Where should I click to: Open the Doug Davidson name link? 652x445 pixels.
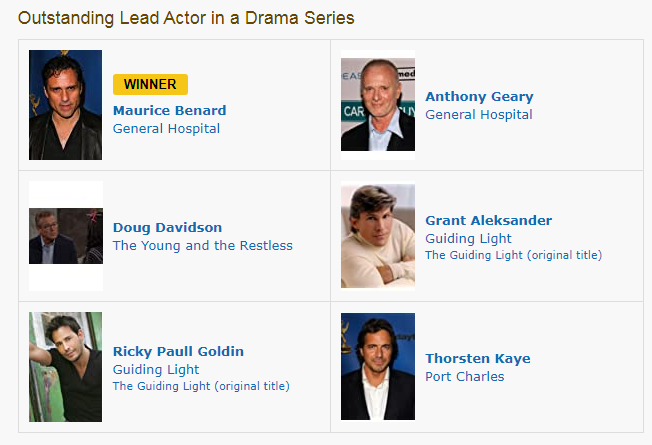click(168, 227)
